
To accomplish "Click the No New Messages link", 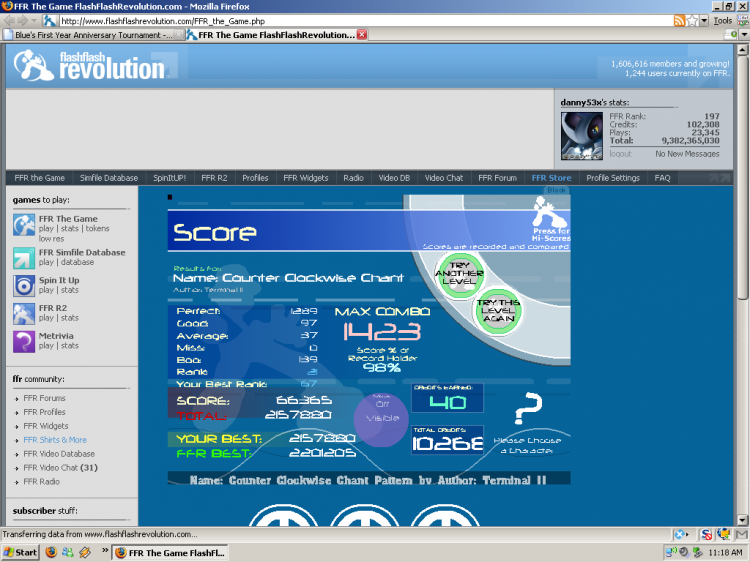I will [687, 154].
